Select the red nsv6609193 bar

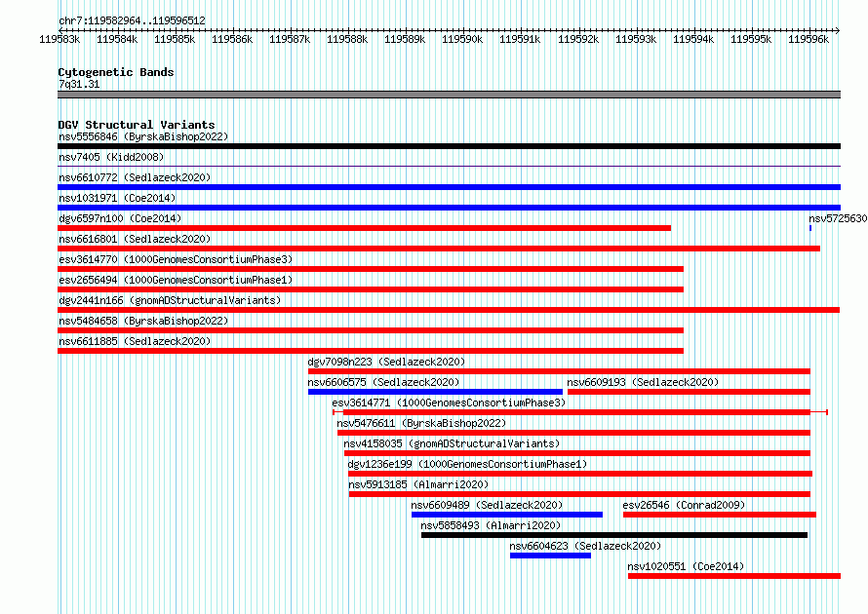pyautogui.click(x=689, y=392)
